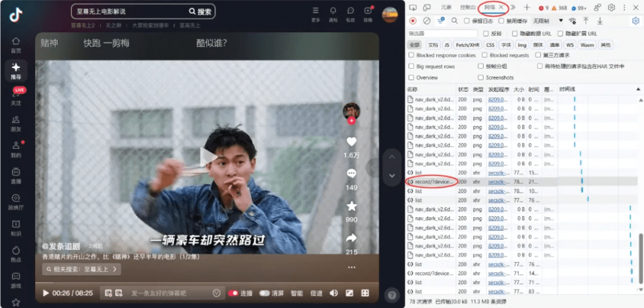This screenshot has width=644, height=308.
Task: Open the DevTools settings gear
Action: [611, 8]
